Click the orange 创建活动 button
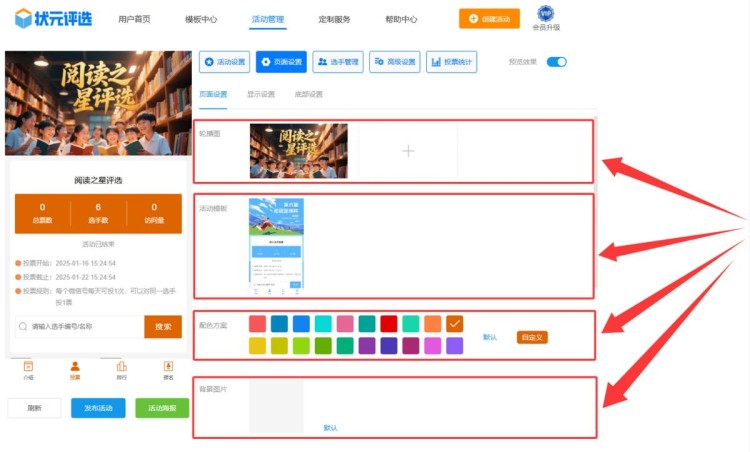Screen dimensions: 750x452 click(489, 18)
